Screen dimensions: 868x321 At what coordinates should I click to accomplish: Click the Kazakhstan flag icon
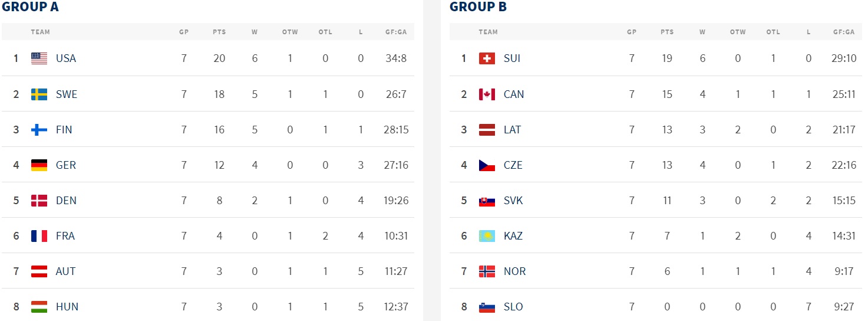coord(487,236)
